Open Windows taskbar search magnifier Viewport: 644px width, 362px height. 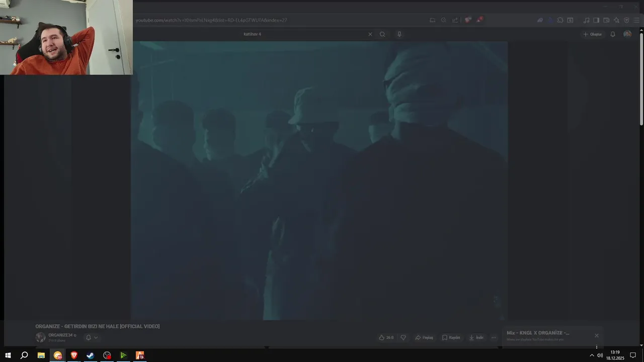tap(24, 355)
